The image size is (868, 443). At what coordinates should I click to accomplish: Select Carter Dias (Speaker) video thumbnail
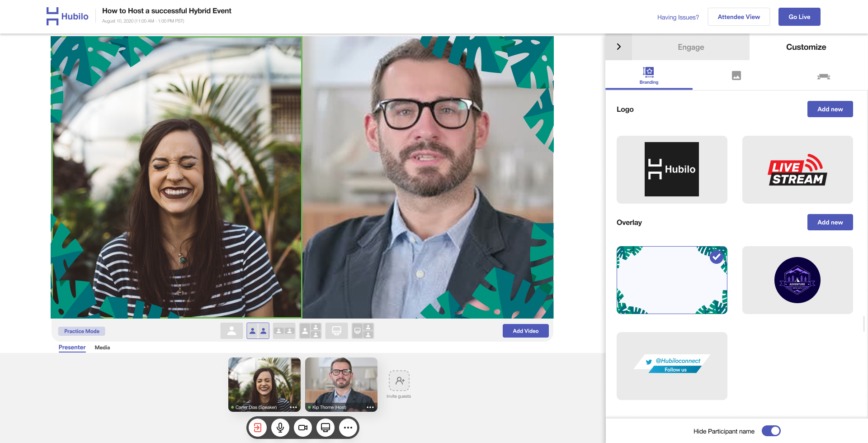264,385
